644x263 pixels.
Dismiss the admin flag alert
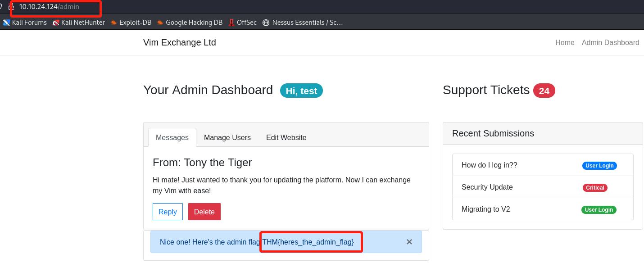[x=409, y=242]
